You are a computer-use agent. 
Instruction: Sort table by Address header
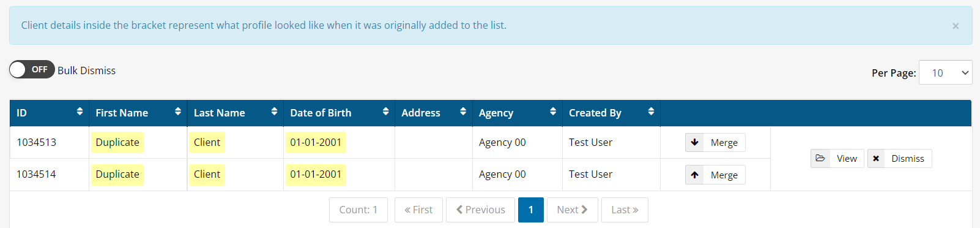(x=420, y=113)
